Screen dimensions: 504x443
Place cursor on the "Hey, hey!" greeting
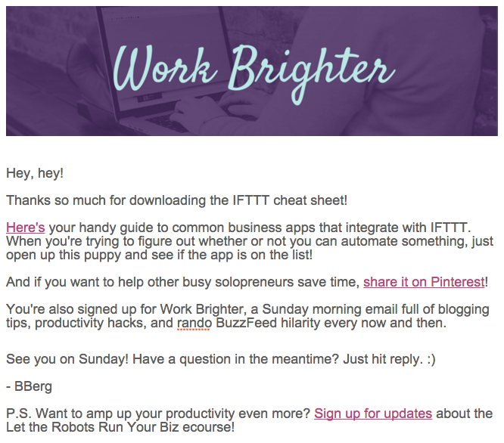click(x=35, y=173)
